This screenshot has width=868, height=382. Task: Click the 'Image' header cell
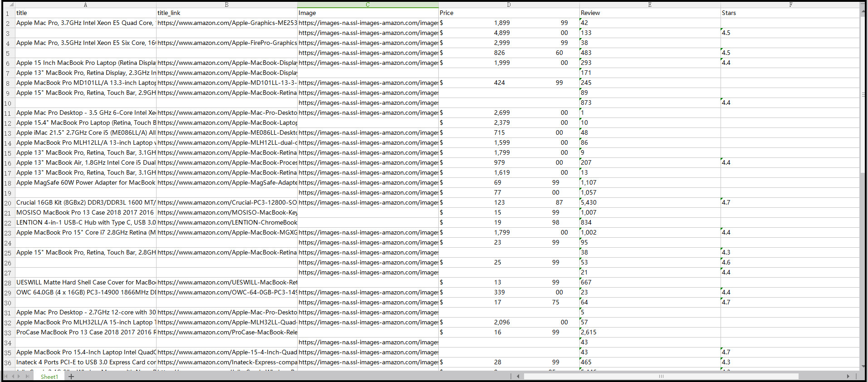pos(368,13)
